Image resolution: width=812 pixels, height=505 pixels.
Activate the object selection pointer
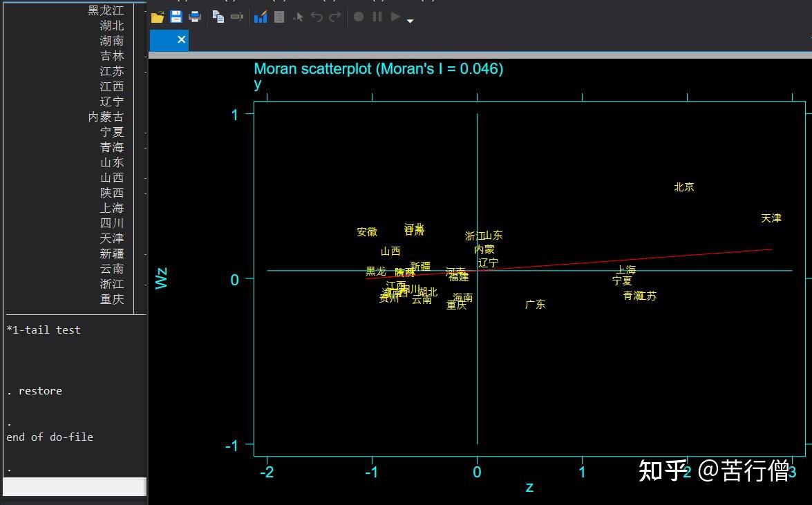pos(298,17)
